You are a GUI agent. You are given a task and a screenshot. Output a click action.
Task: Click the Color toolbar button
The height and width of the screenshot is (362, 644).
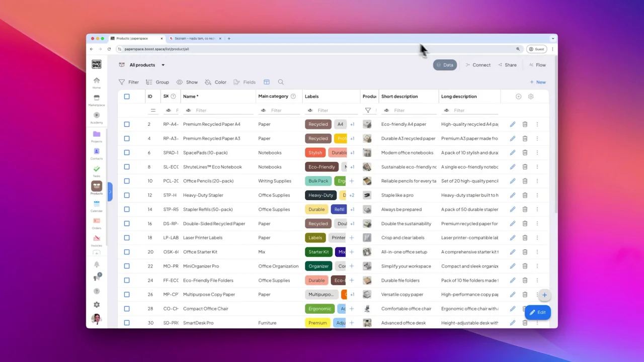coord(215,82)
